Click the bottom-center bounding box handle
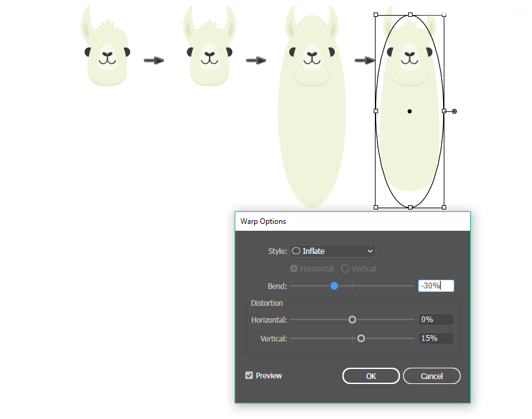 pos(410,207)
